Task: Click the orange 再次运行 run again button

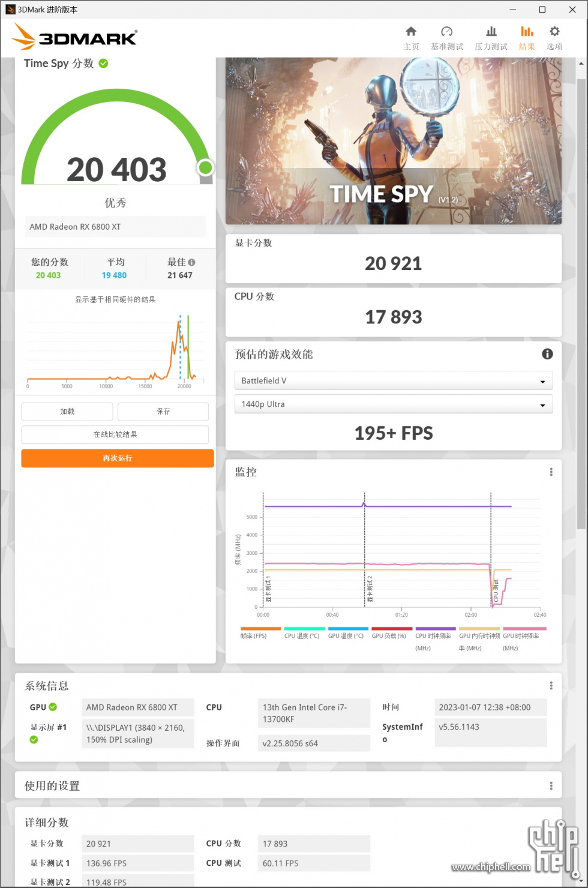Action: click(x=118, y=458)
